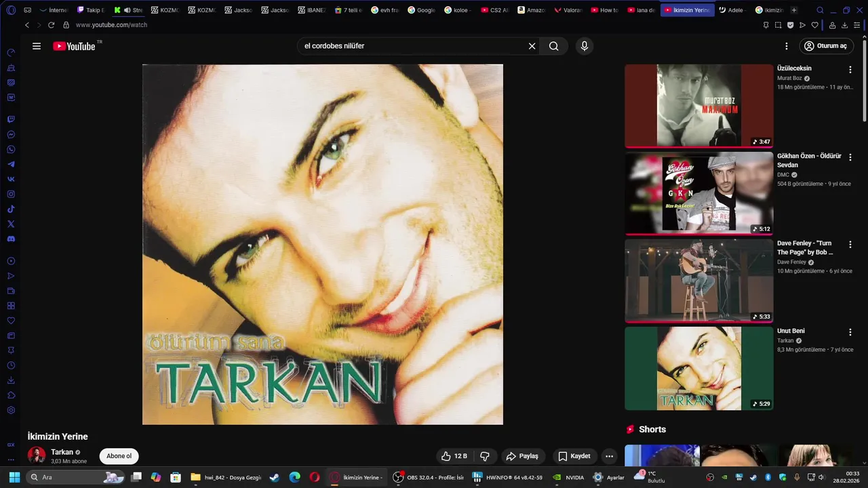Save video with Kaydet button
Viewport: 868px width, 488px height.
574,456
